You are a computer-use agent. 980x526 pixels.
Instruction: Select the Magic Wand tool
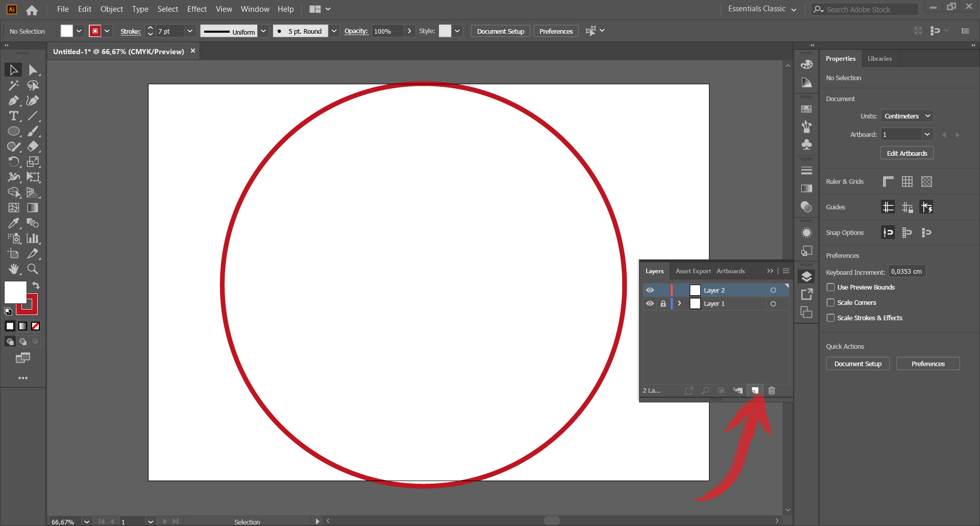14,85
